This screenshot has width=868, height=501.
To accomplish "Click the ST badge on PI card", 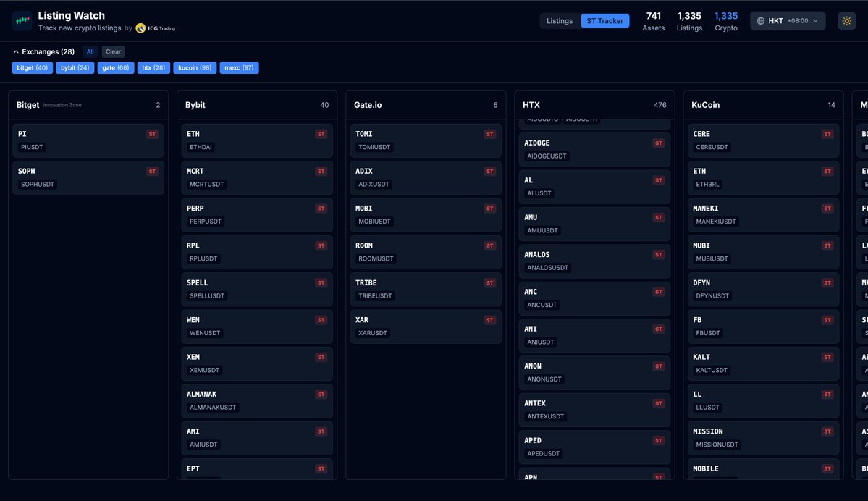I will point(152,134).
